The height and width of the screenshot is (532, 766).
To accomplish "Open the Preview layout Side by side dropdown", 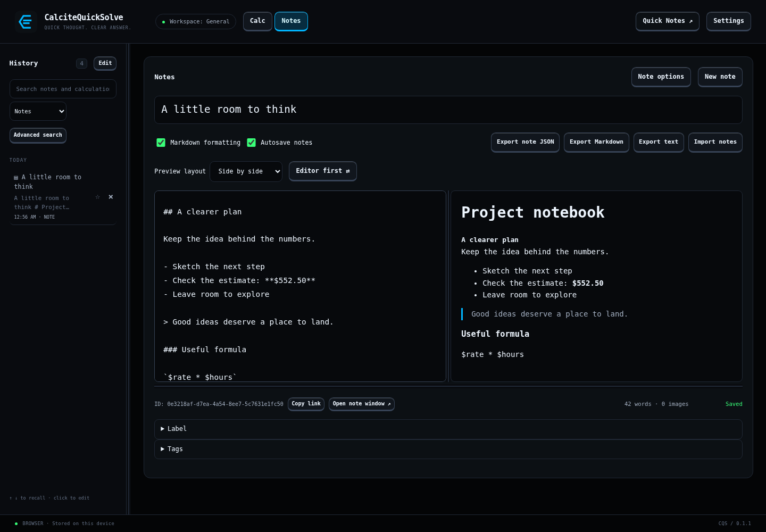I will coord(246,171).
